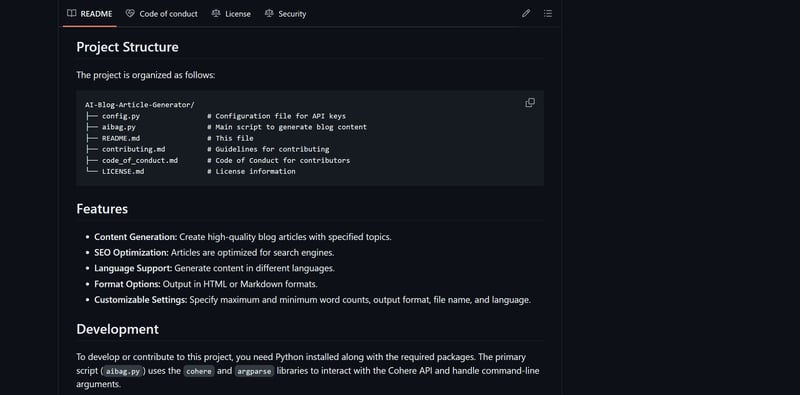Screen dimensions: 800x395
Task: Click the scale icon beside Security
Action: pos(269,14)
